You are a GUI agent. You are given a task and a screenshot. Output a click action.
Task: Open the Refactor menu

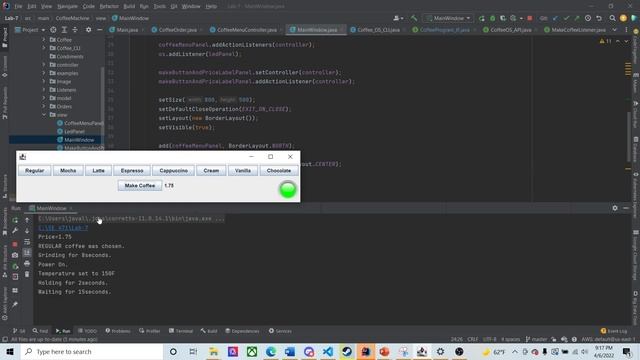pos(109,6)
